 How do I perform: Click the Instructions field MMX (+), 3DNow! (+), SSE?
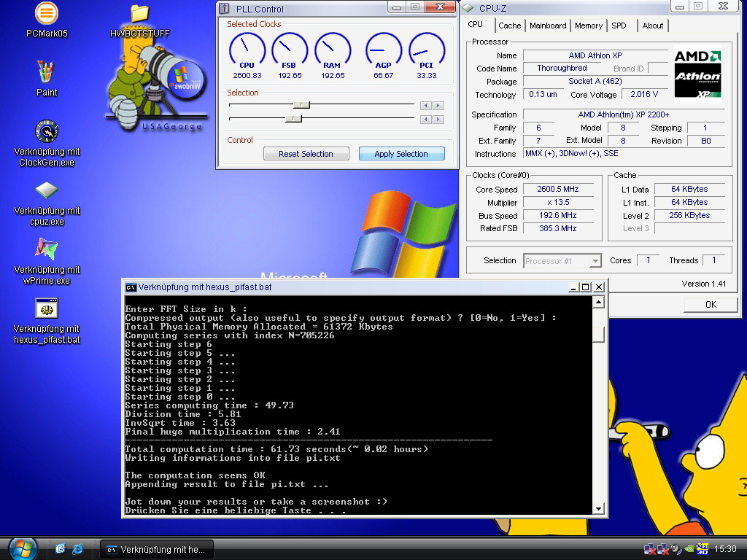(623, 153)
